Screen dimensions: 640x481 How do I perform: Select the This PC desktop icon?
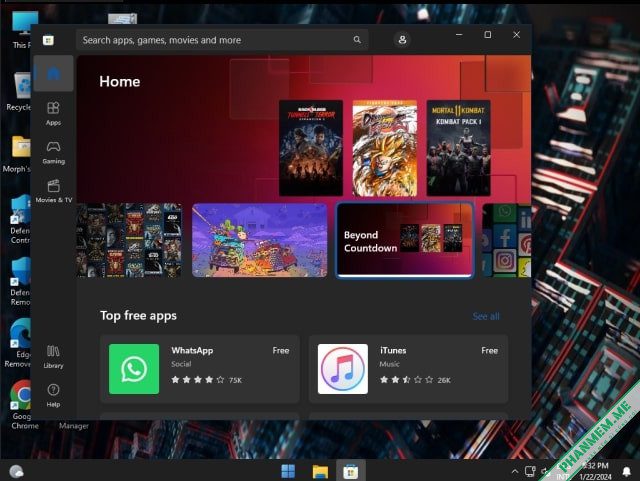(21, 29)
